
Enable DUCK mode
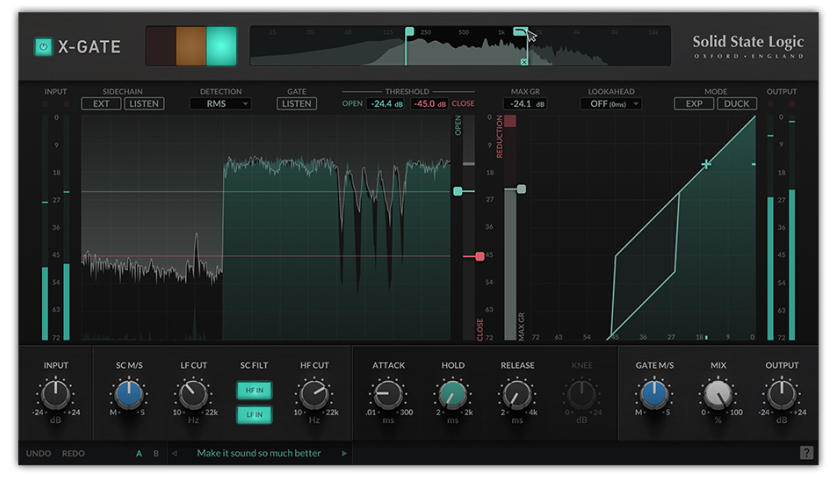coord(736,103)
